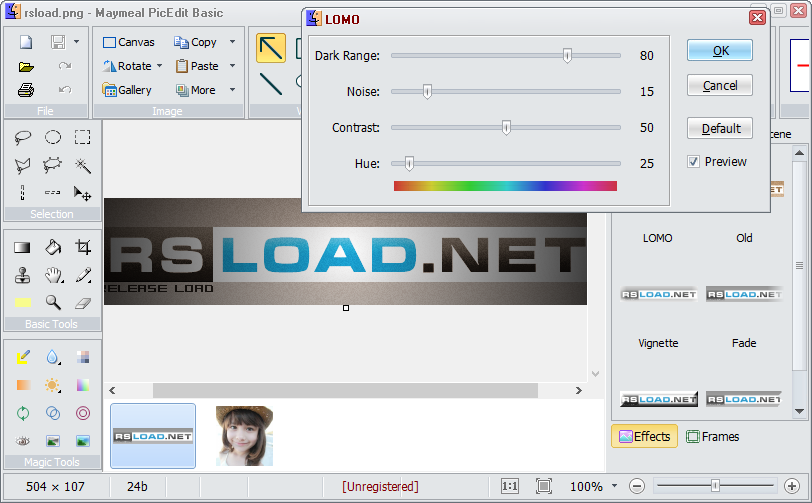This screenshot has width=812, height=503.
Task: Open the Gallery
Action: (x=127, y=90)
